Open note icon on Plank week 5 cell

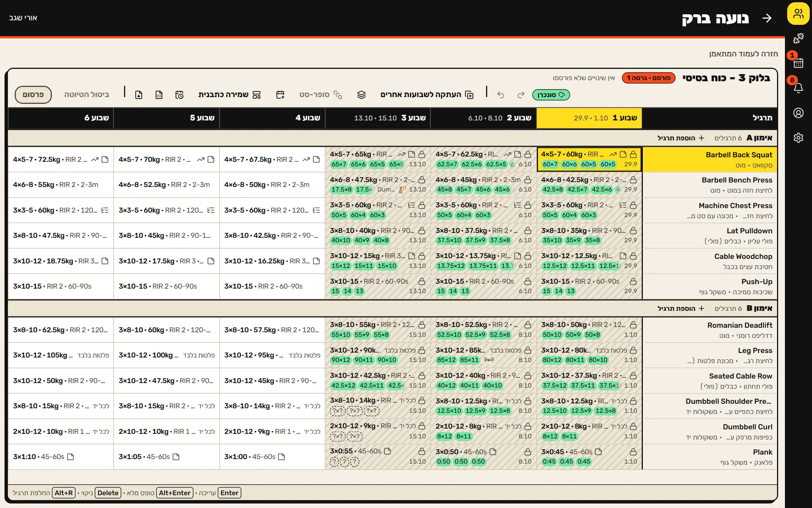click(x=176, y=457)
